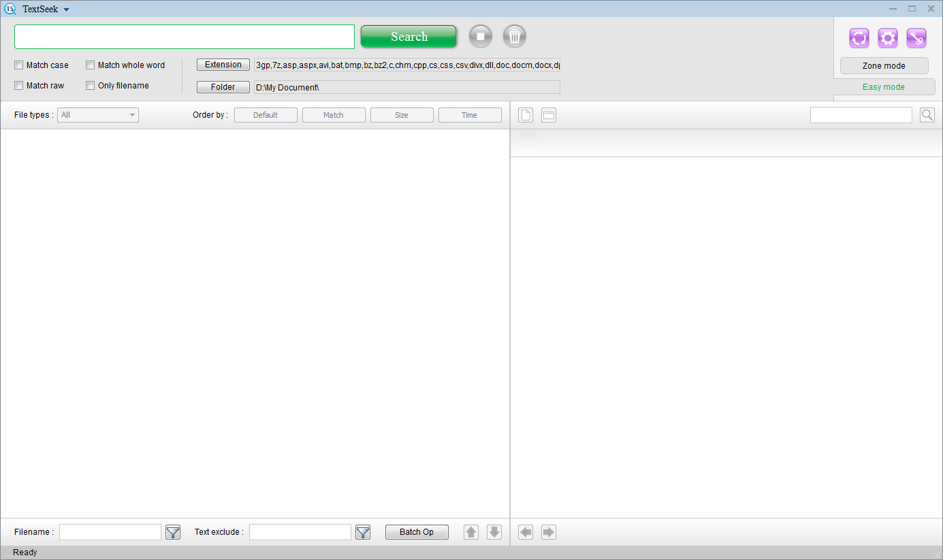Viewport: 943px width, 560px height.
Task: Click the stop search round button
Action: coord(480,37)
